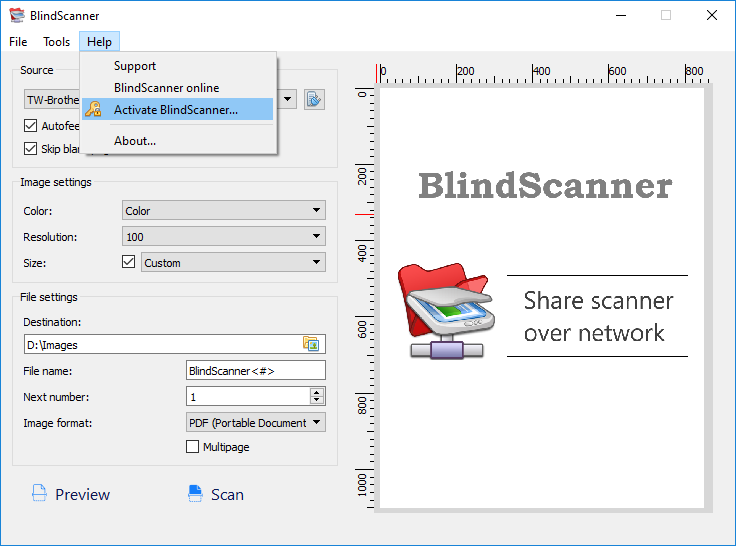Viewport: 736px width, 546px height.
Task: Click the scanner settings icon beside the Source dropdown
Action: (314, 100)
